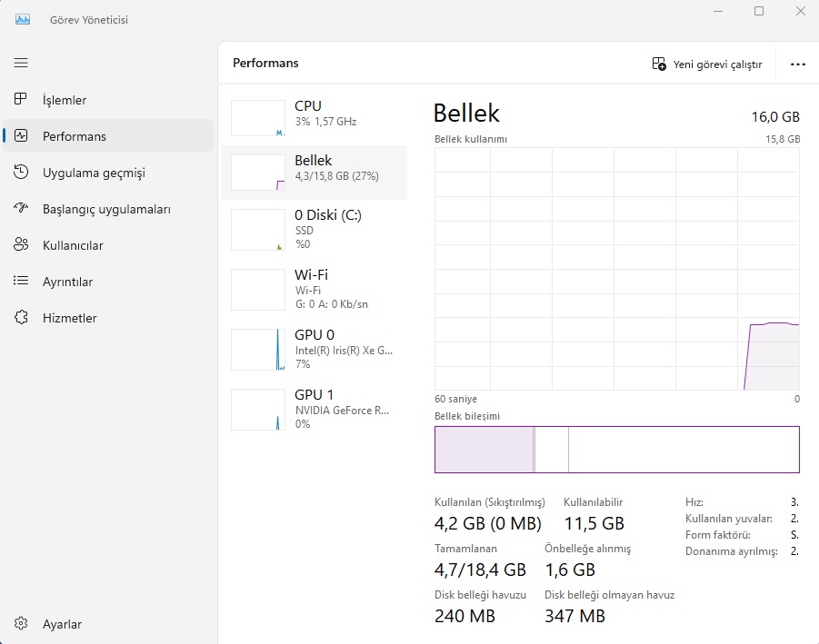Click the 4,3/15,8 GB (27%) text

tap(337, 176)
